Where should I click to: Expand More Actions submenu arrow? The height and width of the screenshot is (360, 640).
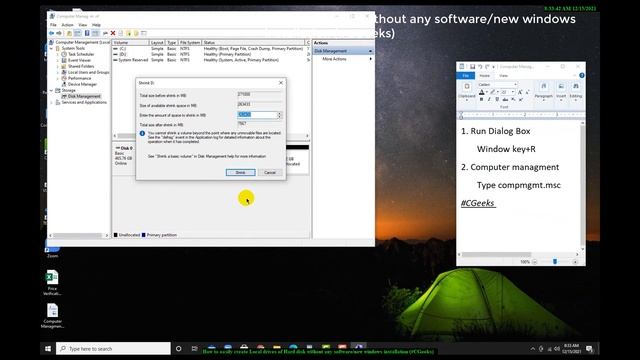click(x=371, y=59)
